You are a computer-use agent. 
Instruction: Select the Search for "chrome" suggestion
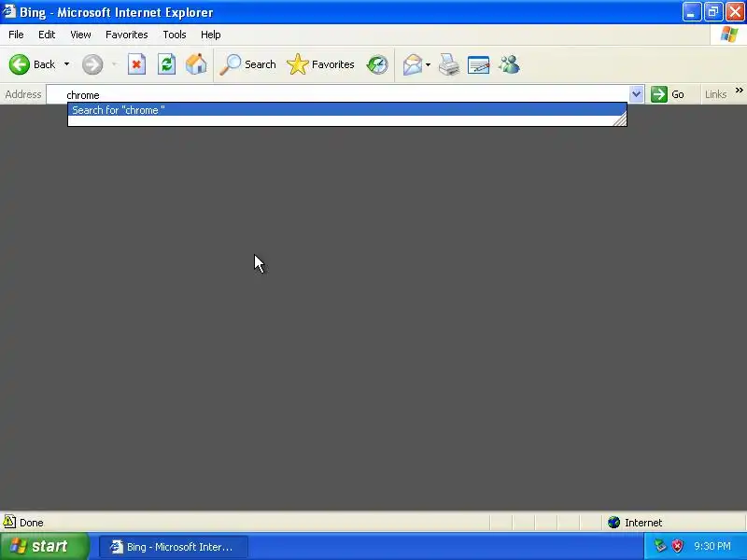[346, 110]
